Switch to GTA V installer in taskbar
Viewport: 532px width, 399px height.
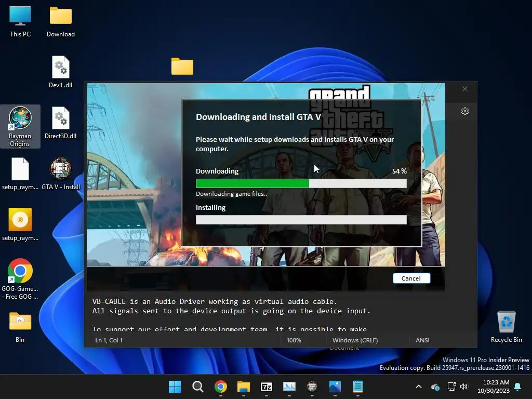pyautogui.click(x=312, y=387)
